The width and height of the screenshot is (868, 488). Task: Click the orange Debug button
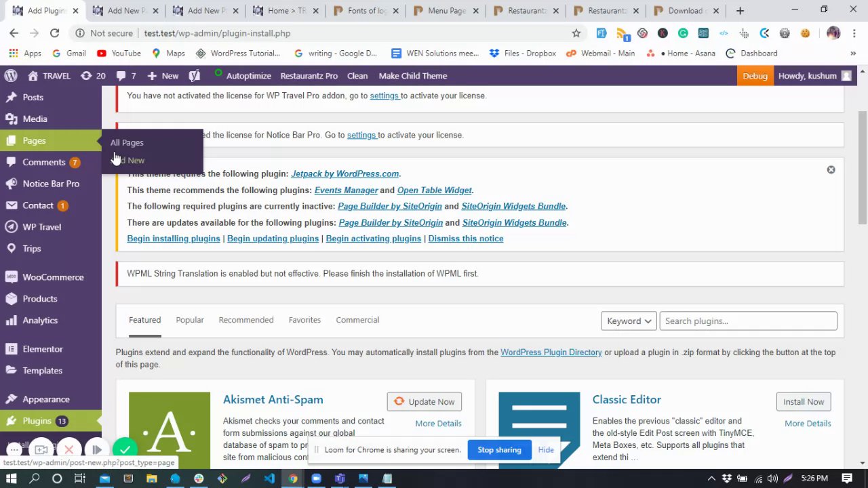[755, 76]
